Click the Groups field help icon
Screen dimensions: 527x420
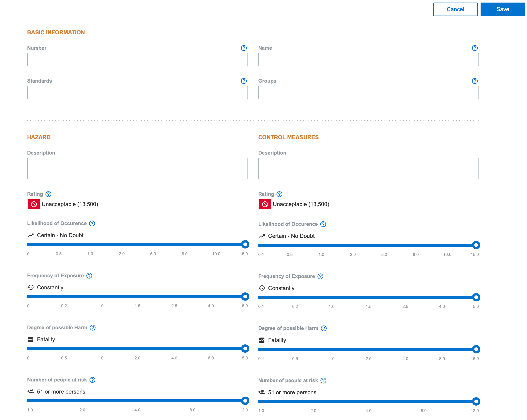(x=475, y=81)
